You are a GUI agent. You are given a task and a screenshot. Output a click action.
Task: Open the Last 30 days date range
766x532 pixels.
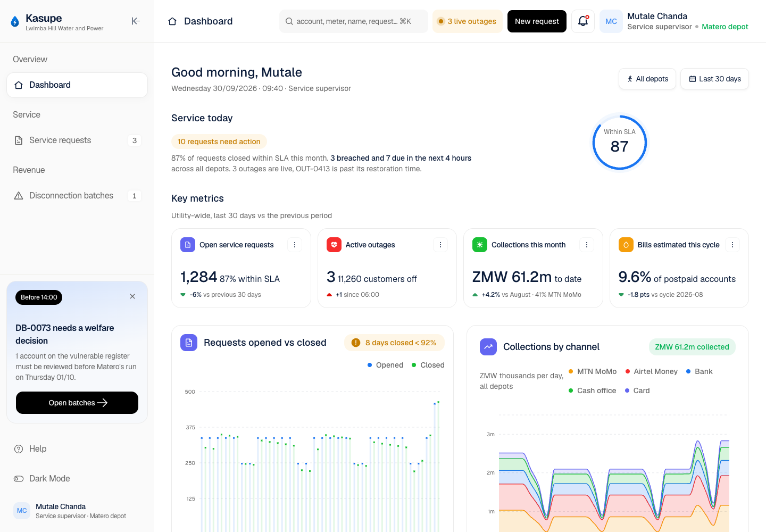(x=714, y=79)
